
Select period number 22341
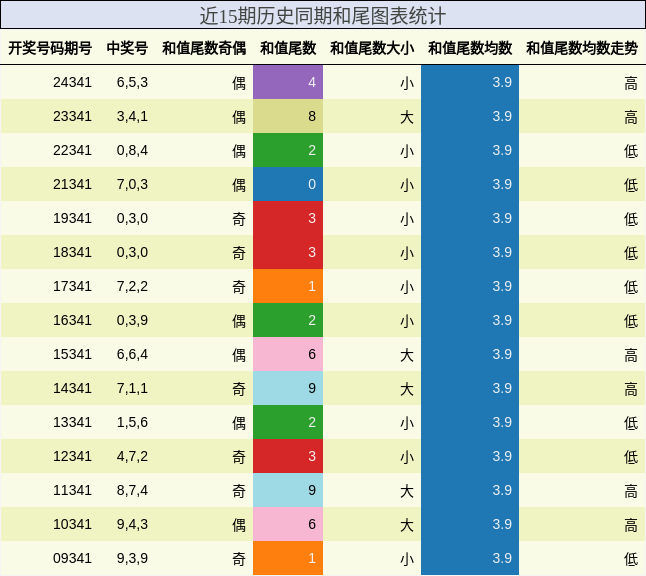point(72,150)
